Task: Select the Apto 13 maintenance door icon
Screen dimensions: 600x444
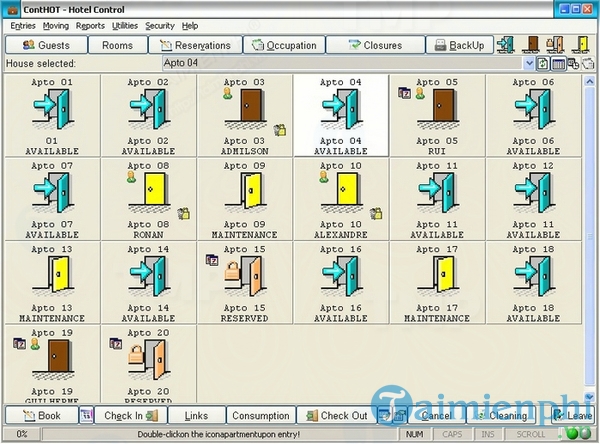Action: (54, 276)
